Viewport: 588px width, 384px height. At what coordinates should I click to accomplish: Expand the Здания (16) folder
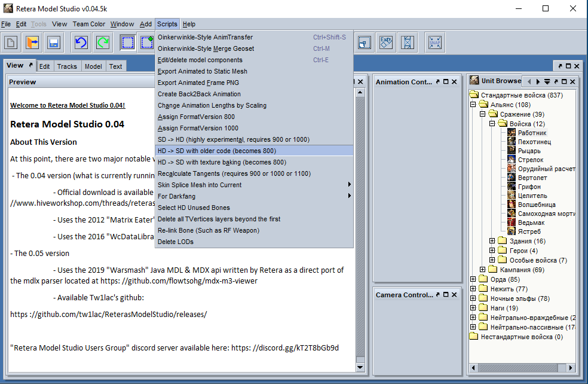pos(492,240)
